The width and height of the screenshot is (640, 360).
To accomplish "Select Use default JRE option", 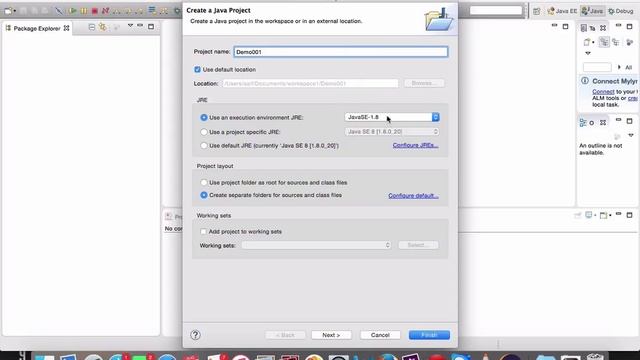I will pos(204,145).
